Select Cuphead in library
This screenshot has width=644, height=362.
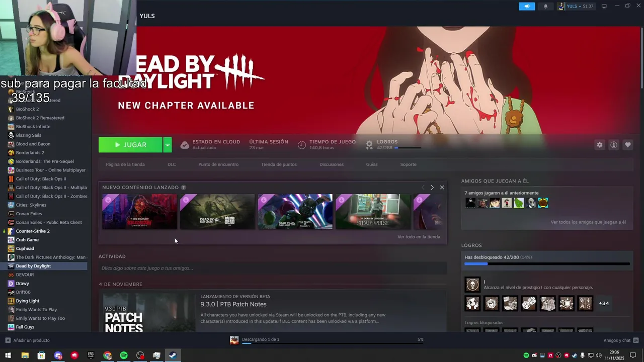pyautogui.click(x=25, y=248)
